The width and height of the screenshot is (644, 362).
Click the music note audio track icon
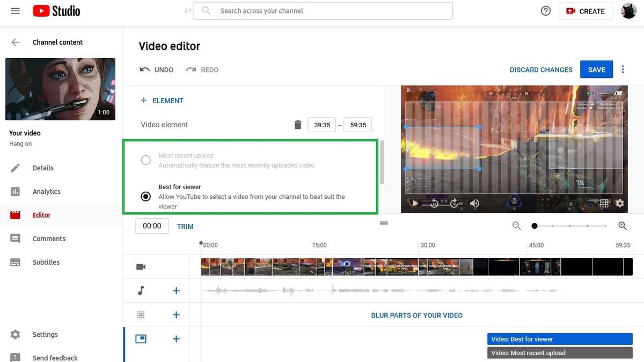pyautogui.click(x=141, y=291)
